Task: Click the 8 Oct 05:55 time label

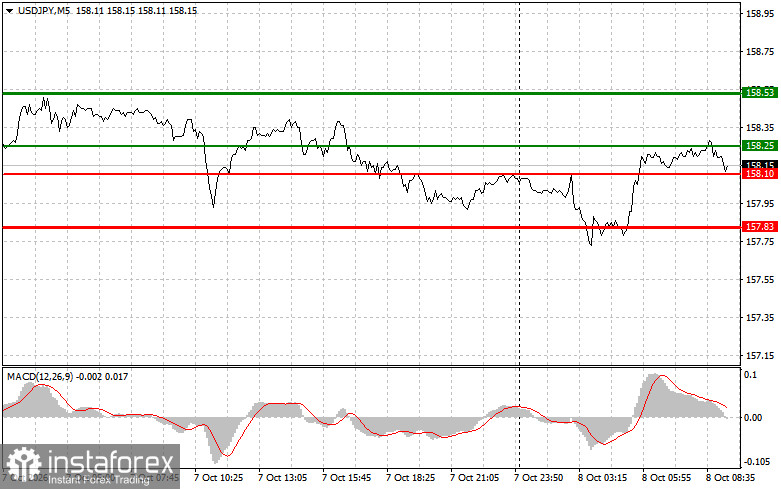Action: point(666,478)
